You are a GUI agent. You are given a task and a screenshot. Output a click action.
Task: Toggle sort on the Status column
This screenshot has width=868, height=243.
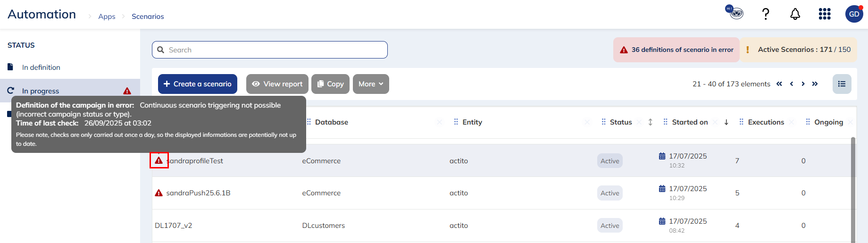pyautogui.click(x=650, y=122)
